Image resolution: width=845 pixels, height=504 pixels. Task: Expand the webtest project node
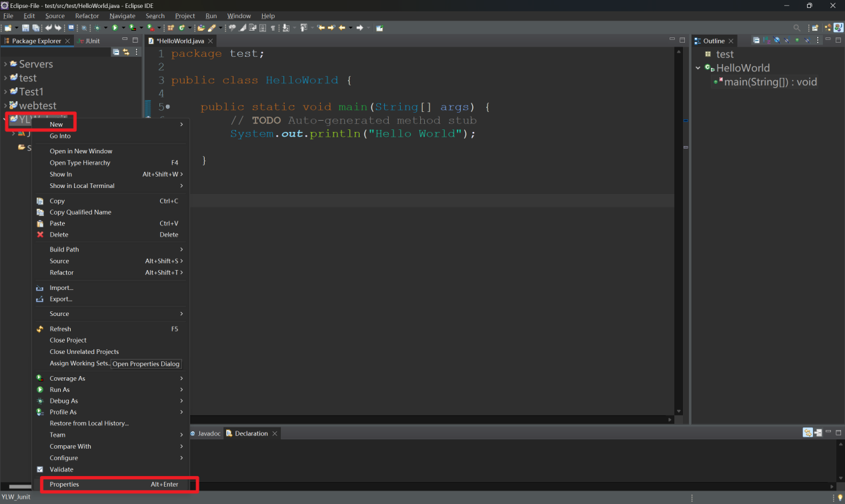(5, 106)
